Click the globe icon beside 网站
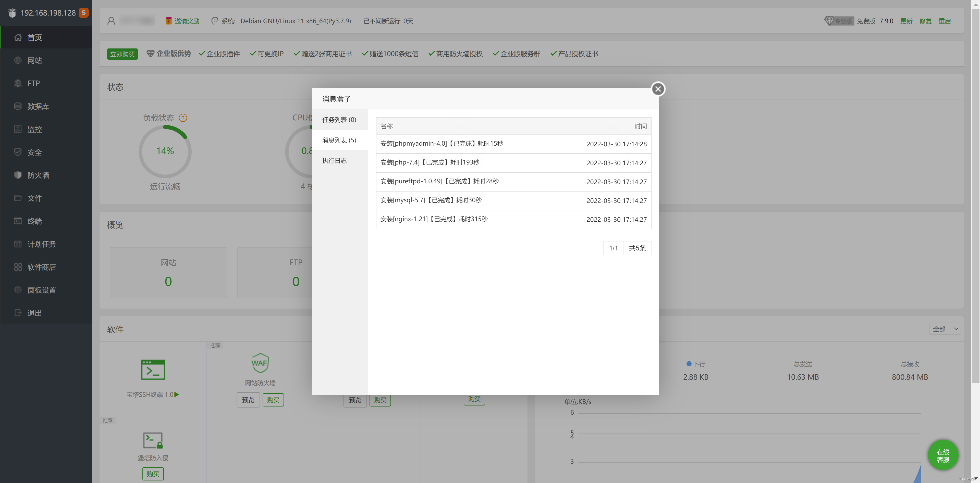Viewport: 980px width, 483px height. [x=18, y=60]
